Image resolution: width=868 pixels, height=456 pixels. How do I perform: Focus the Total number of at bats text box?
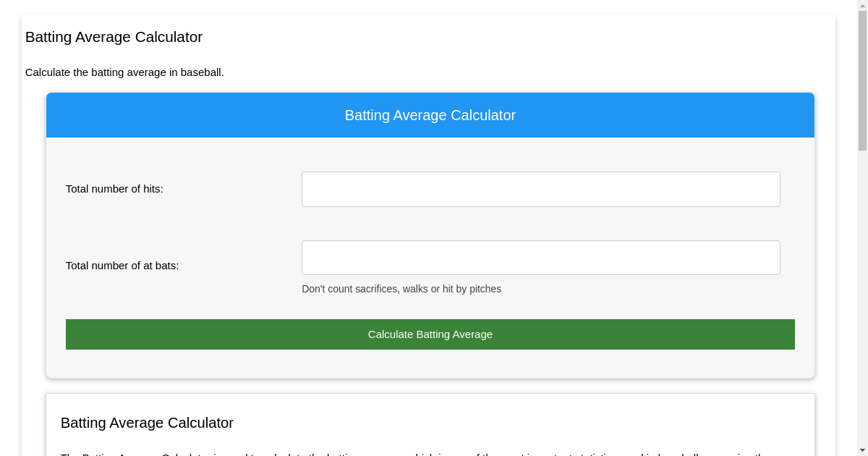540,257
